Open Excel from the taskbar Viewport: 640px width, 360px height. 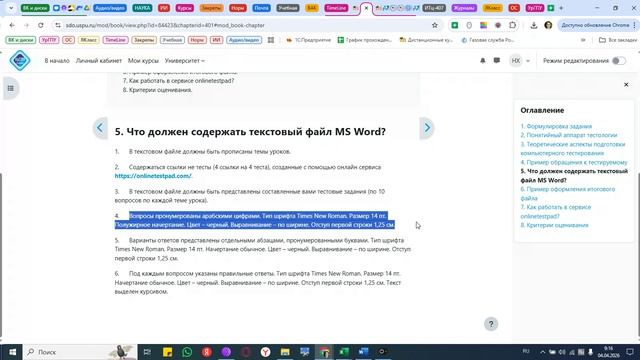pyautogui.click(x=344, y=352)
